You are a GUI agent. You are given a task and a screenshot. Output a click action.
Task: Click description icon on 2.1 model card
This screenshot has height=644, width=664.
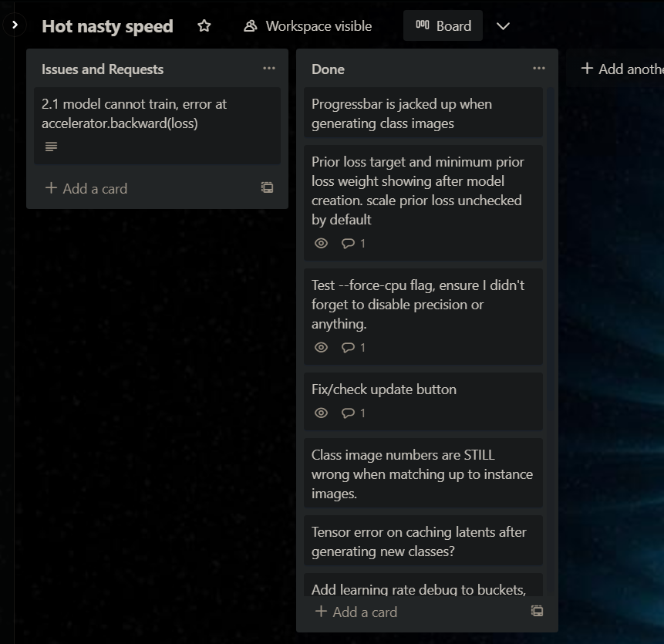pyautogui.click(x=51, y=147)
